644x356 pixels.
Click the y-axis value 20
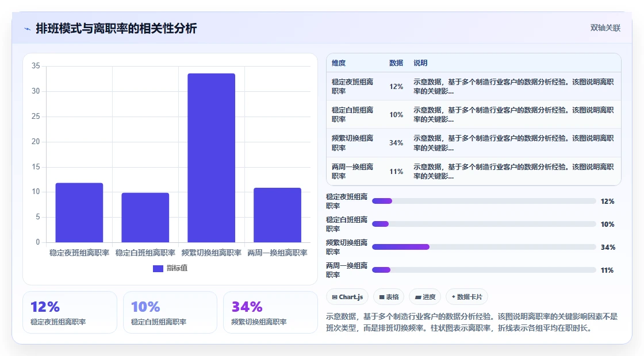point(36,141)
